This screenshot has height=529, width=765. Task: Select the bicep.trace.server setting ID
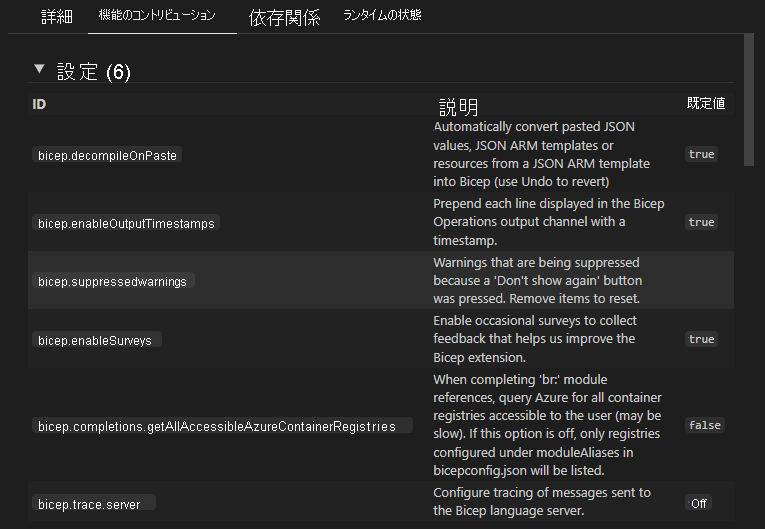[x=94, y=504]
